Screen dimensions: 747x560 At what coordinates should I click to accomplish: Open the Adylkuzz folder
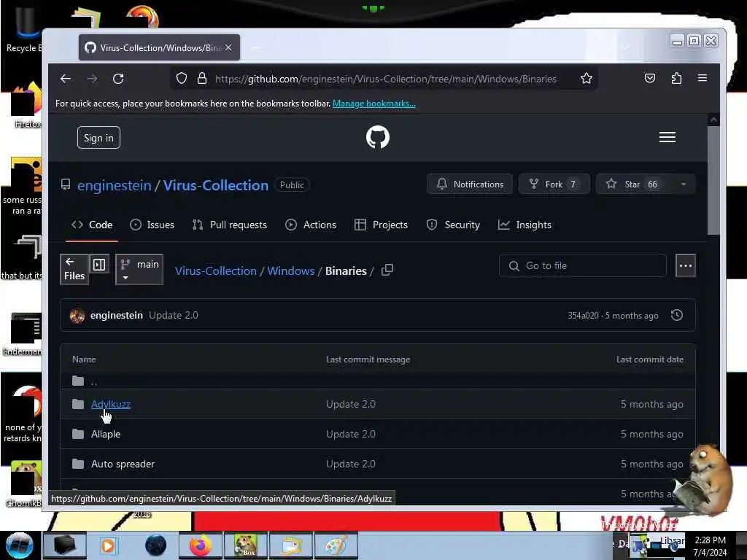[111, 404]
